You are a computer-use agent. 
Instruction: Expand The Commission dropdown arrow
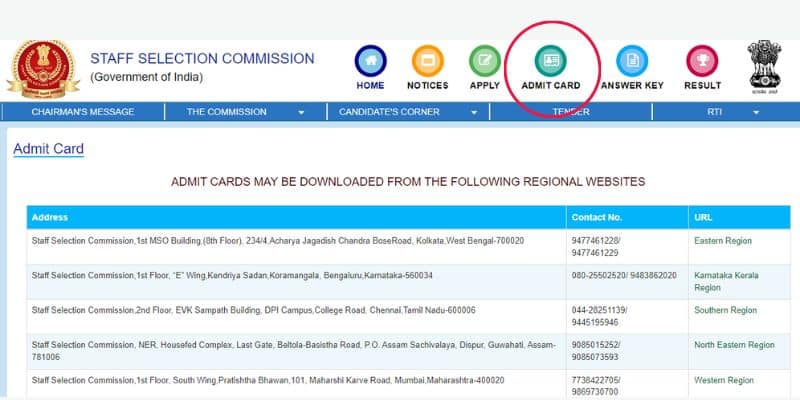point(301,113)
